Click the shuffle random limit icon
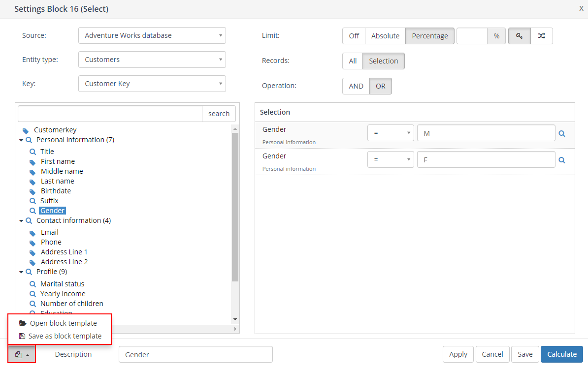This screenshot has height=370, width=588. 541,36
